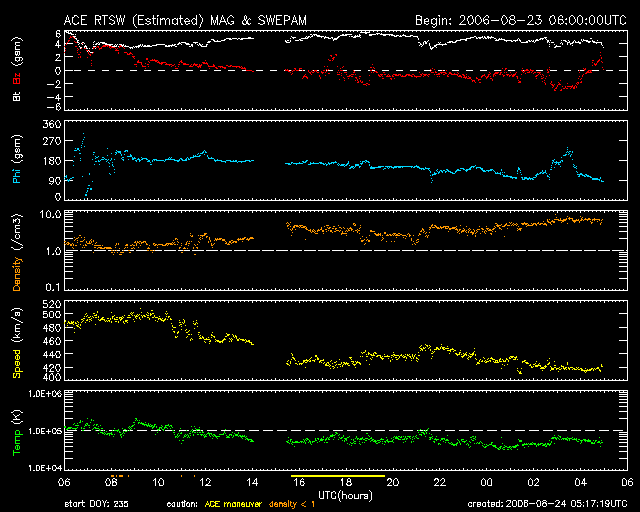Click the "500" speed tick label
The image size is (640, 512).
pos(52,314)
